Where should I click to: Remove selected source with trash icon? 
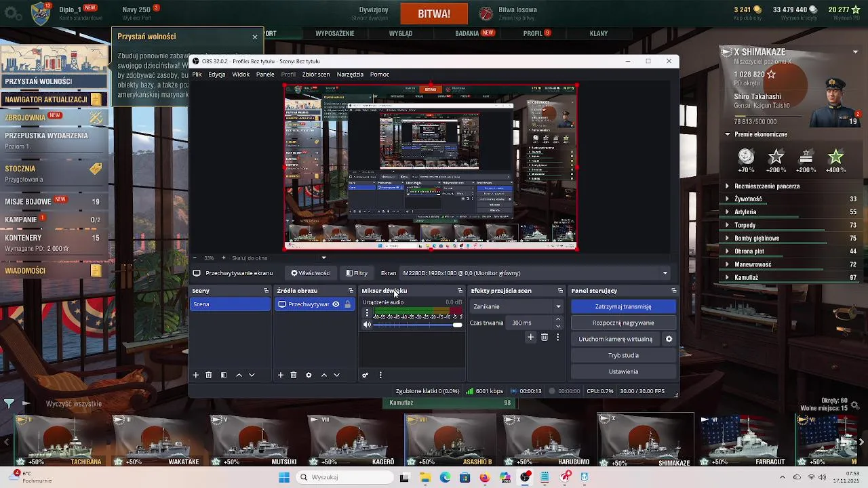point(294,375)
